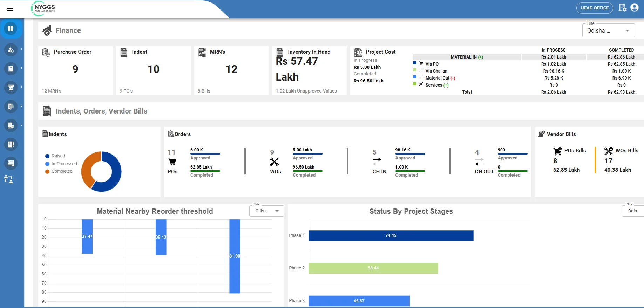The height and width of the screenshot is (308, 644).
Task: Open the list view sidebar icon
Action: [11, 163]
